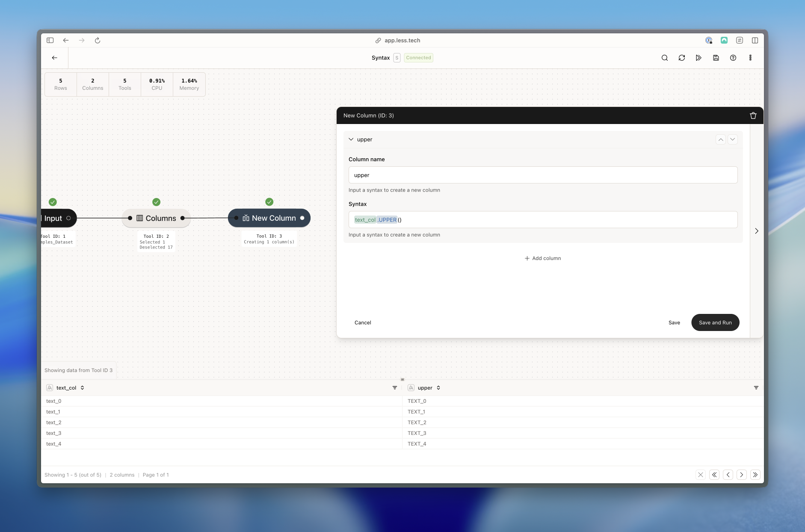Click the Input node output port
The width and height of the screenshot is (805, 532).
(68, 218)
